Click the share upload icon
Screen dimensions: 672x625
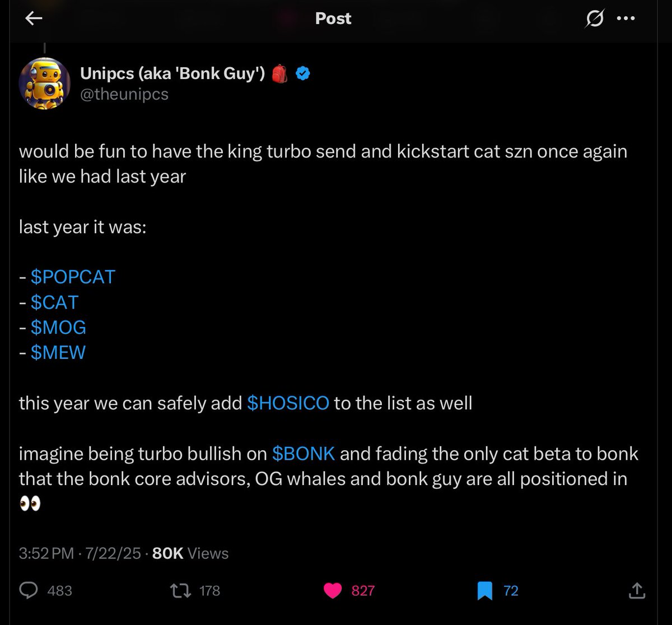[x=636, y=590]
